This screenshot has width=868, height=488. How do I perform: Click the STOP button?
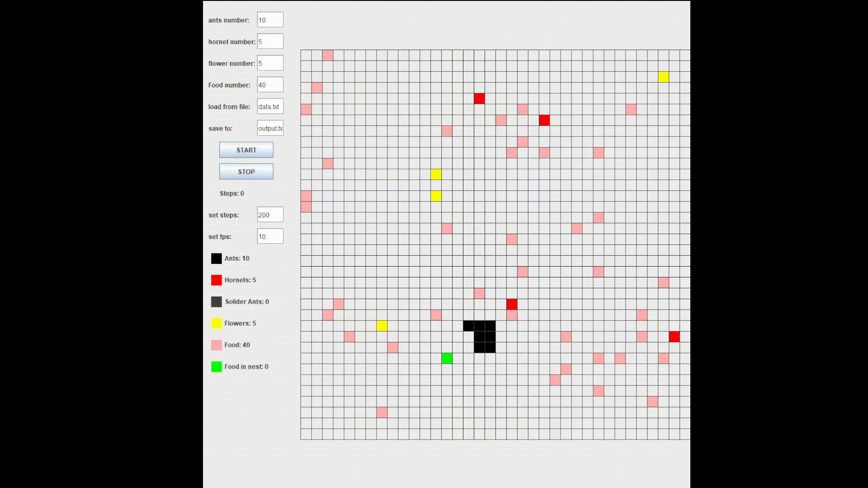pos(246,172)
